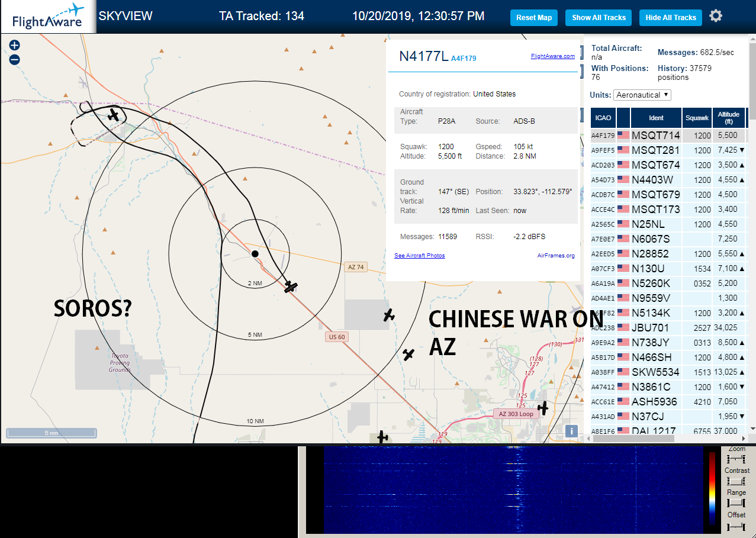Click Show All Tracks
The image size is (756, 538).
(599, 18)
